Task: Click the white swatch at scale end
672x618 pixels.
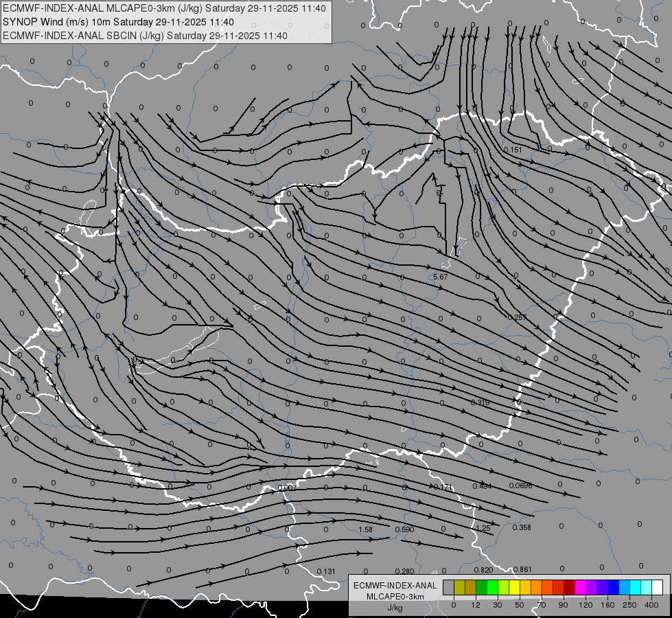Action: click(658, 588)
